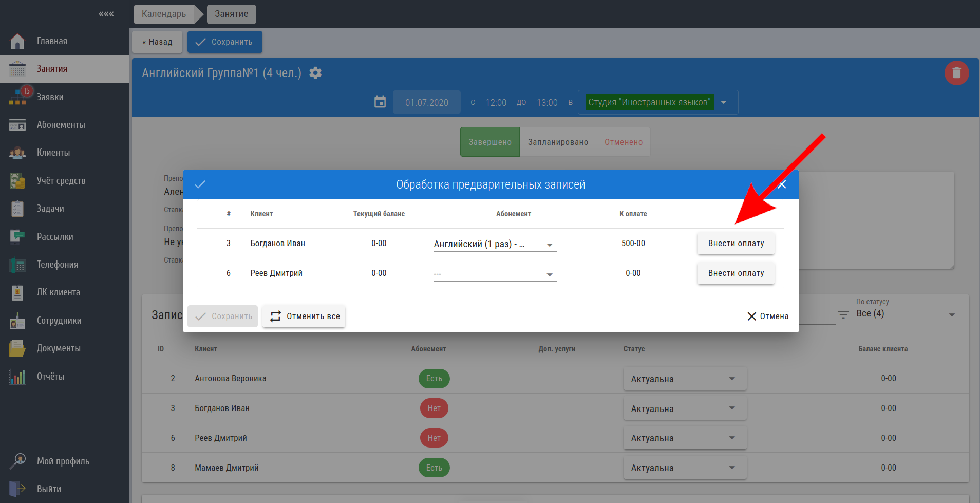Screen dimensions: 980x503
Task: Click client name Мамаев Дмитрий in table
Action: (227, 468)
